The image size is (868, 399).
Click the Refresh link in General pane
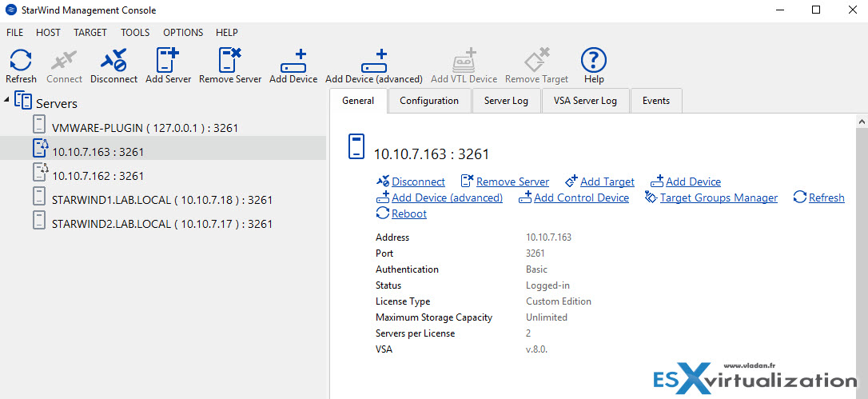tap(826, 198)
